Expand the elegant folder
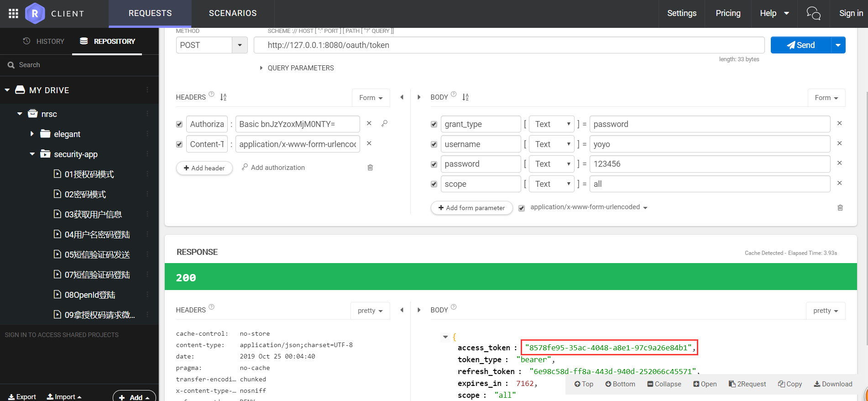This screenshot has width=868, height=401. [x=32, y=134]
